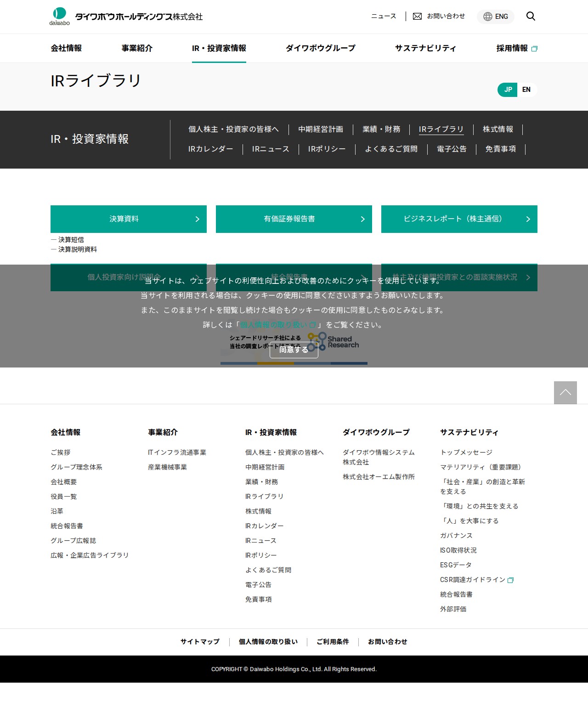Open 決算資料 section button
The width and height of the screenshot is (588, 718).
click(x=129, y=219)
